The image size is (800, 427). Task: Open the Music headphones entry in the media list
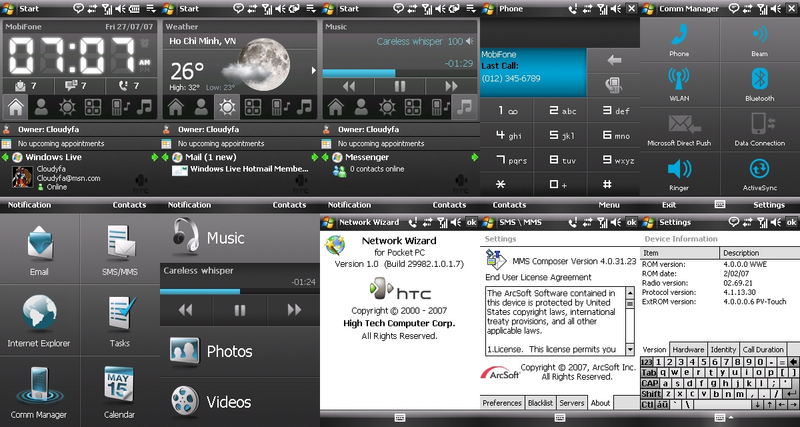(209, 237)
